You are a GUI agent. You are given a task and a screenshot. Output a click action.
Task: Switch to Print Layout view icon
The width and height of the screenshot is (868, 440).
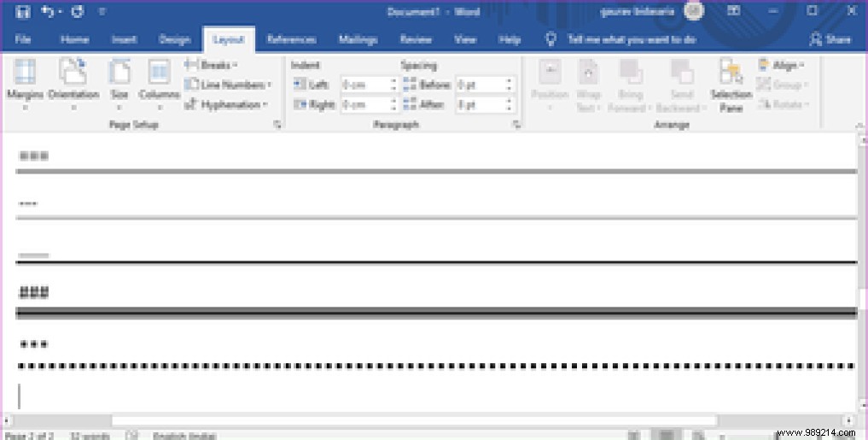(x=666, y=436)
